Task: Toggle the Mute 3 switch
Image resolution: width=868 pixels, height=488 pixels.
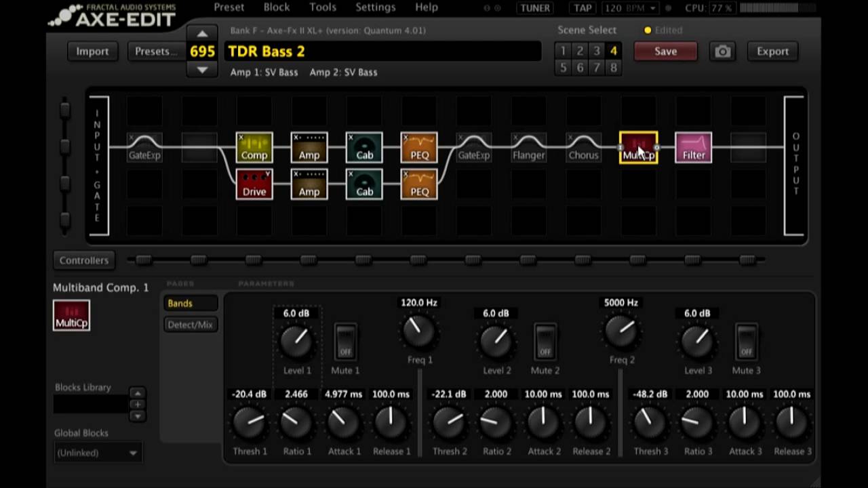Action: (x=746, y=342)
